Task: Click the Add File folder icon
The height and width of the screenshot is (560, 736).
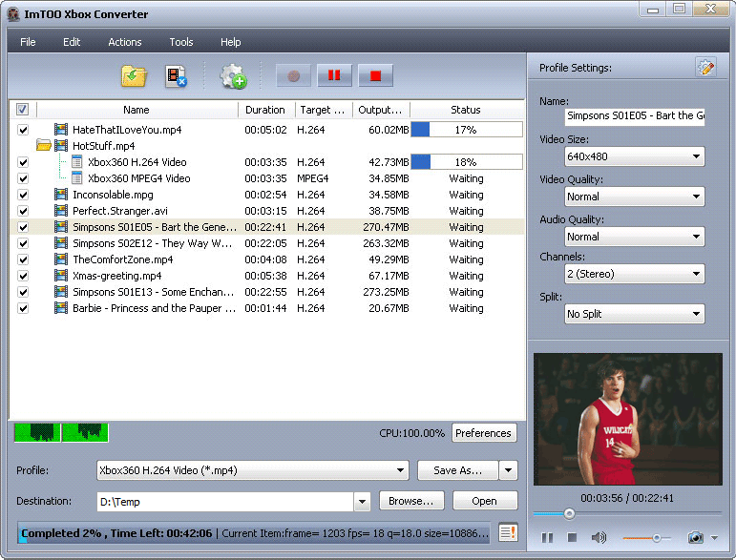Action: point(134,76)
